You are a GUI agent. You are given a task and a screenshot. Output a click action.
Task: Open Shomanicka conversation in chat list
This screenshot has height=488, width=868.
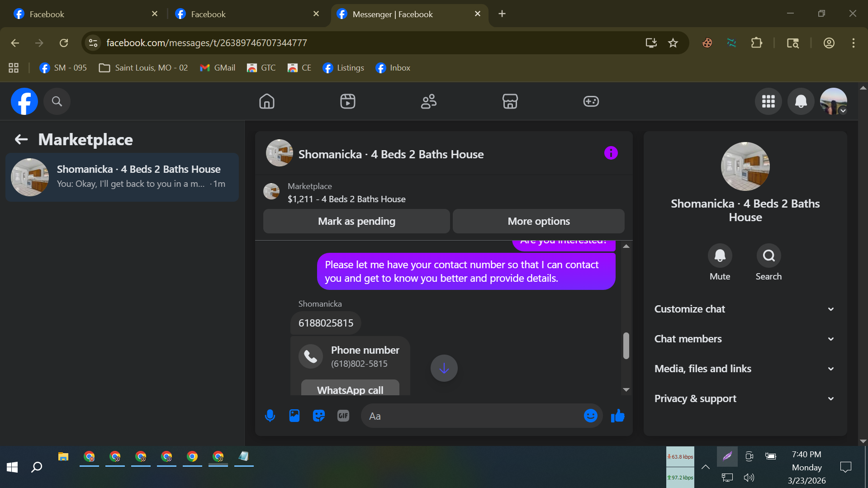122,177
